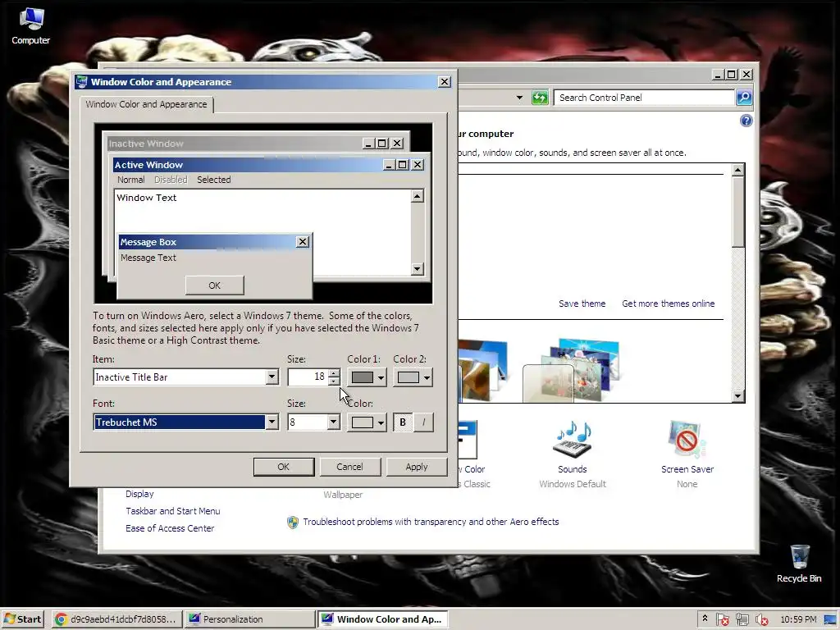This screenshot has height=630, width=840.
Task: Click Get more themes online link
Action: click(668, 304)
